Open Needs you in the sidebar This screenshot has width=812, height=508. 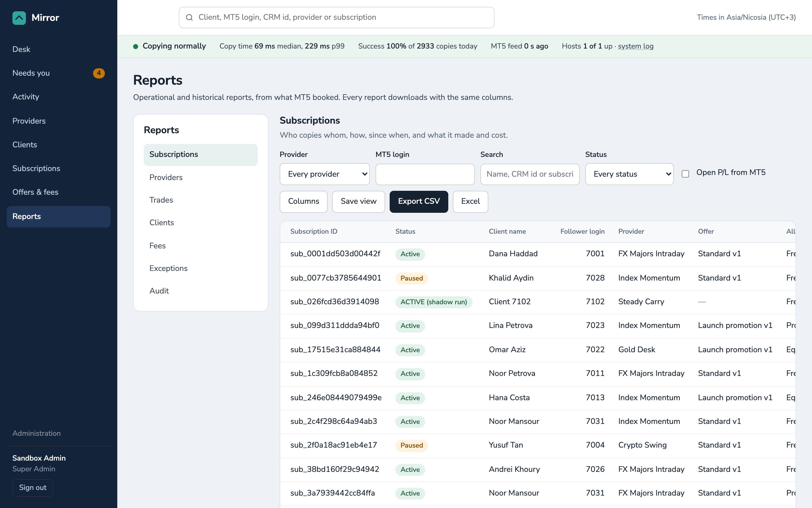(x=58, y=73)
